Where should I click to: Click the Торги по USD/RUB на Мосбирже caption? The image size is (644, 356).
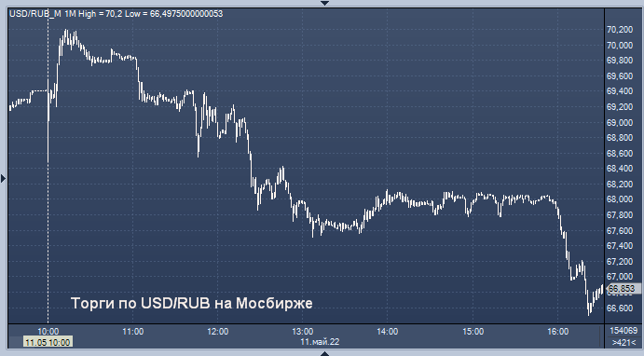point(192,304)
